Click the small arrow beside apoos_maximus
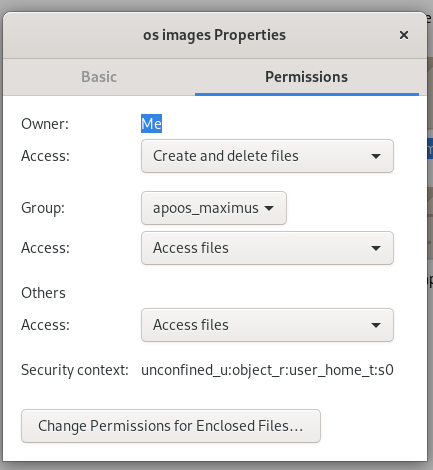Viewport: 433px width, 470px height. (269, 208)
